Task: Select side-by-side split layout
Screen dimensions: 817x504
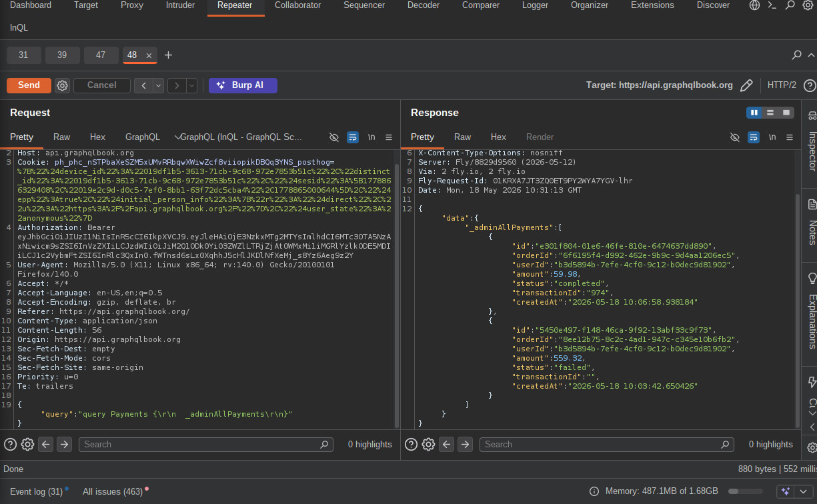Action: pos(754,113)
